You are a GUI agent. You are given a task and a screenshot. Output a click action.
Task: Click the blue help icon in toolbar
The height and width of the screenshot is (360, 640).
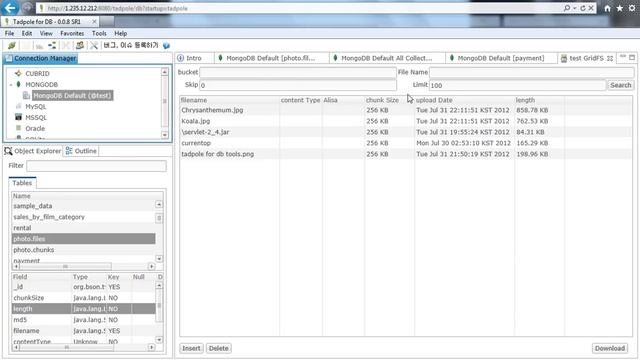click(x=166, y=45)
